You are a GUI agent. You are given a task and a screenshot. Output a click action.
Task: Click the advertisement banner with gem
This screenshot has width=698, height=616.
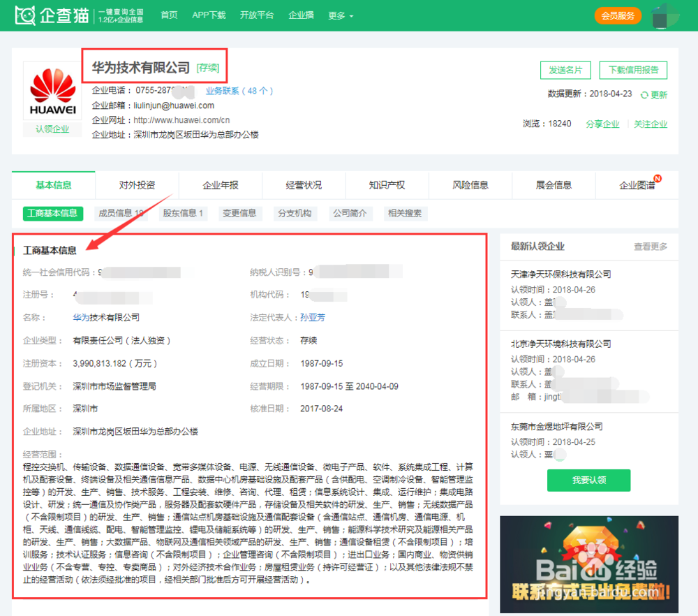pyautogui.click(x=589, y=564)
